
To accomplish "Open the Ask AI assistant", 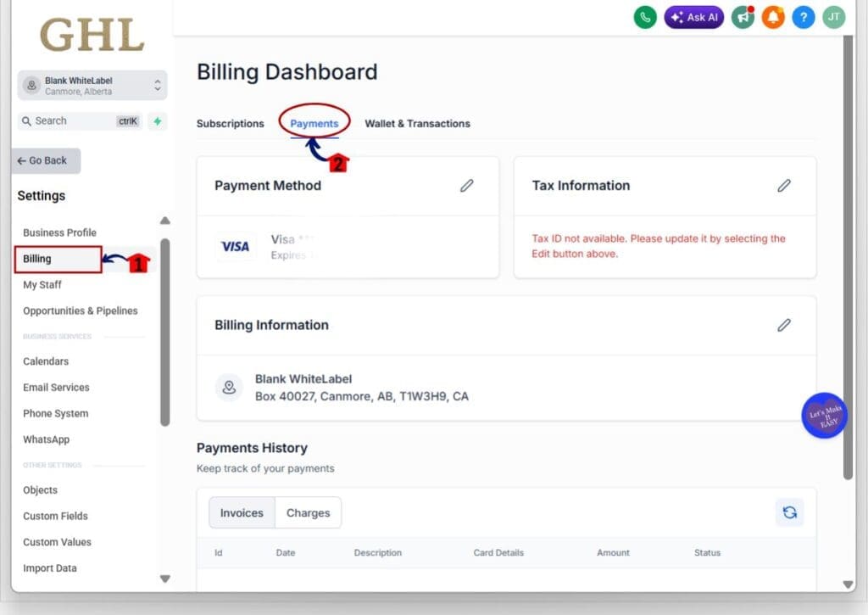I will click(x=693, y=17).
